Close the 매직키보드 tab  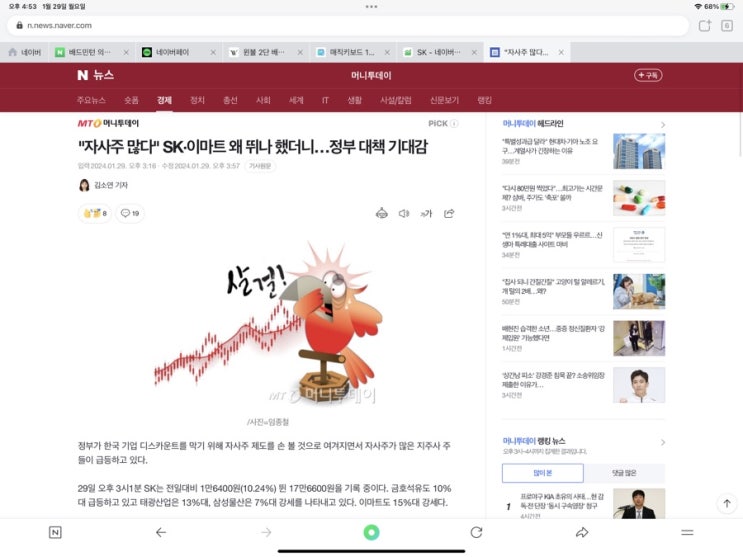pyautogui.click(x=387, y=53)
